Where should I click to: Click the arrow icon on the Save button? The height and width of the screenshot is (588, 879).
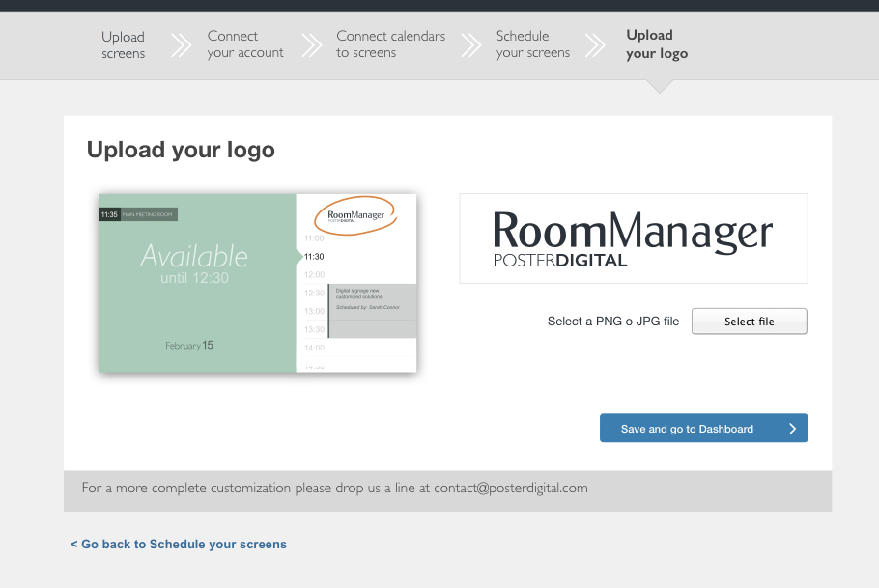point(793,429)
